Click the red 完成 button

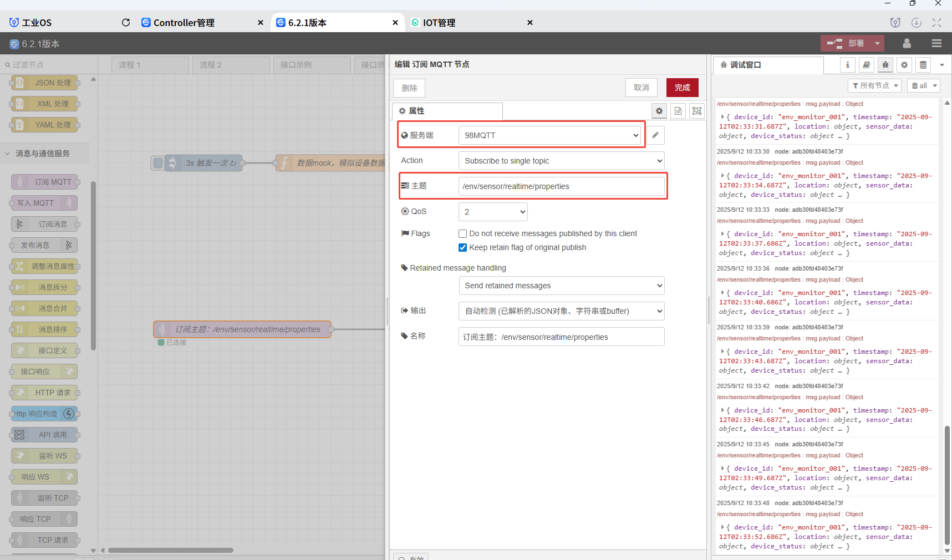pos(682,88)
